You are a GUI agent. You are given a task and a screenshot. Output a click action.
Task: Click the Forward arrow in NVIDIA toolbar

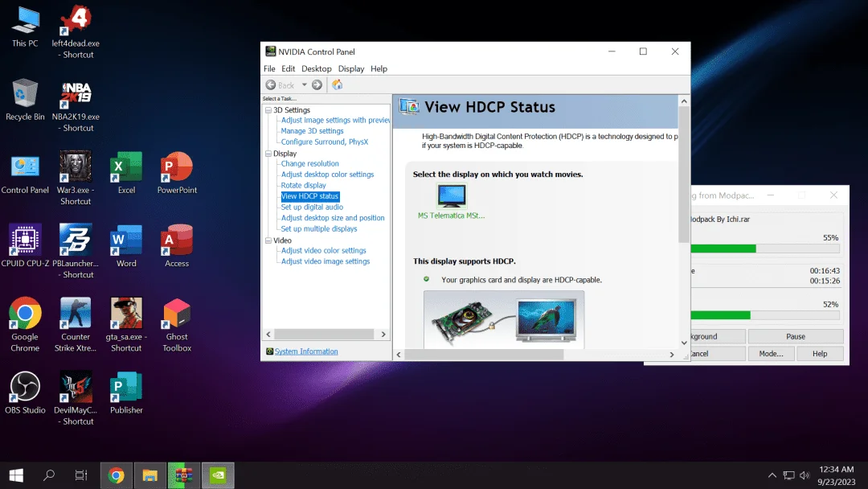point(317,84)
